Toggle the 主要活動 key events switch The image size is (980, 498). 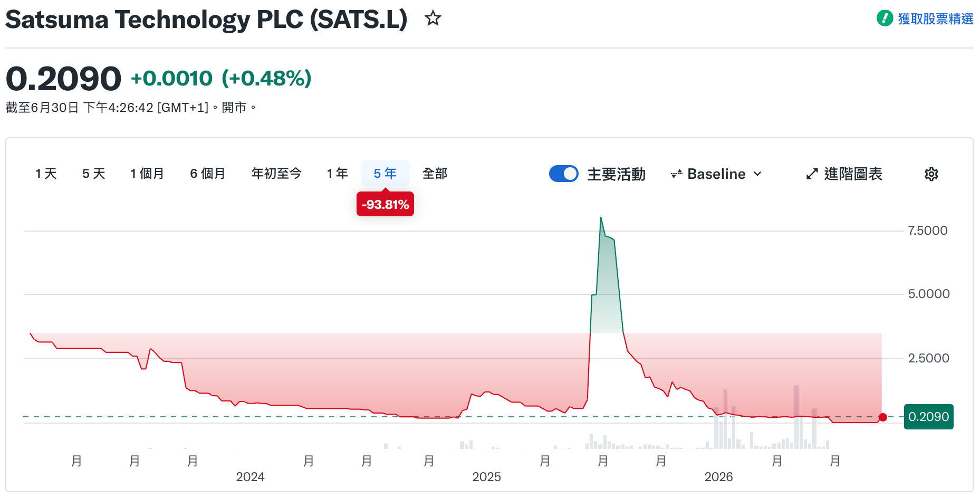click(564, 174)
